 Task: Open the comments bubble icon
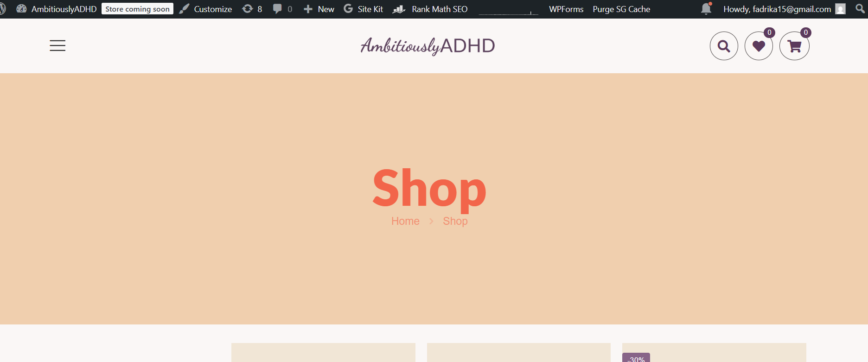[282, 9]
